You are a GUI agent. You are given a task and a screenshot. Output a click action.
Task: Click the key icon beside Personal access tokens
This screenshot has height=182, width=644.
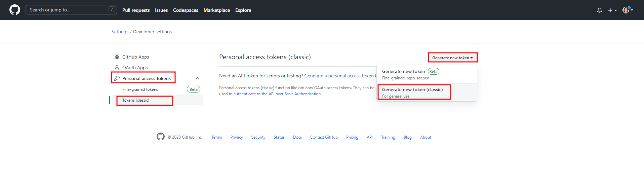[x=117, y=78]
